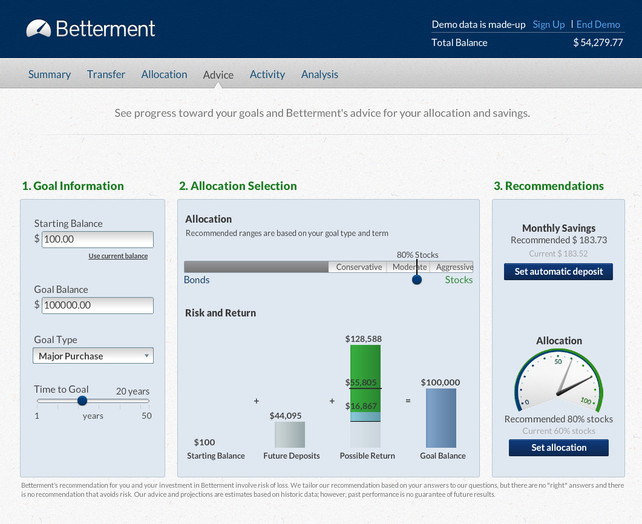Click the Recommended 80% stocks text
Image resolution: width=642 pixels, height=524 pixels.
558,419
